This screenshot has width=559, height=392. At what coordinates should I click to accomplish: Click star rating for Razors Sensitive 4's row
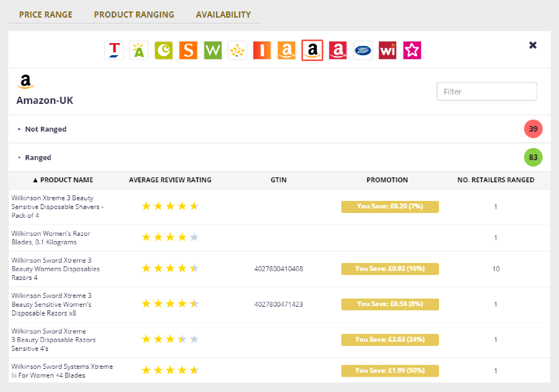(170, 339)
